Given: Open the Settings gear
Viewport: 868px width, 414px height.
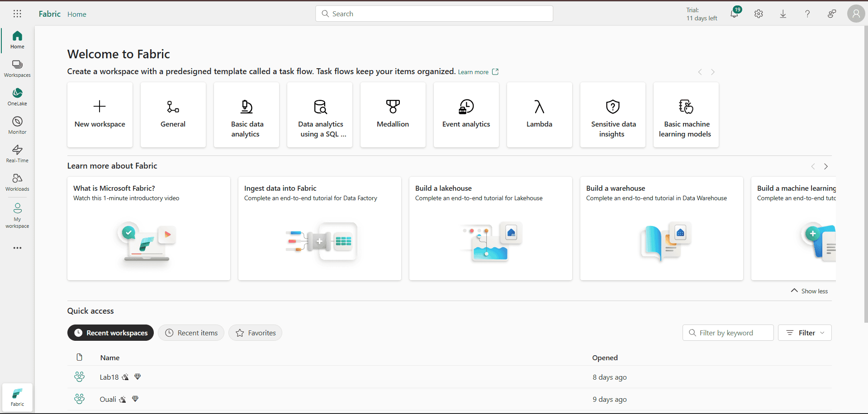Looking at the screenshot, I should click(759, 14).
